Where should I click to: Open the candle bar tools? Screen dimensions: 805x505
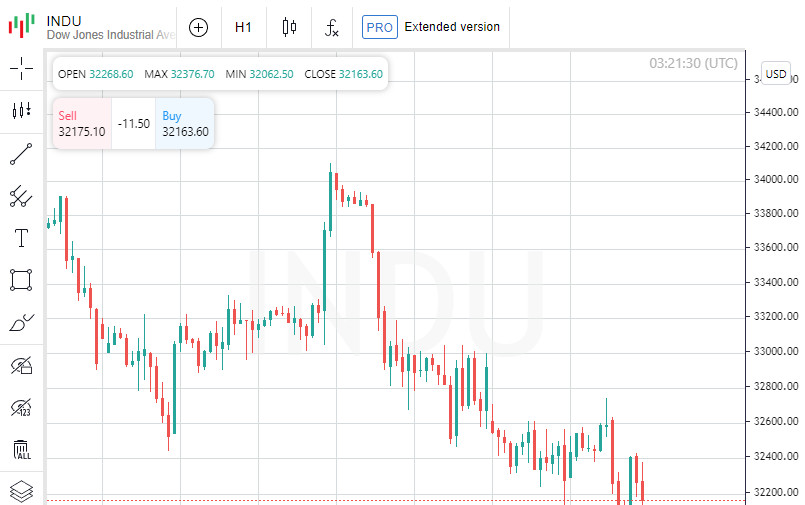click(21, 110)
